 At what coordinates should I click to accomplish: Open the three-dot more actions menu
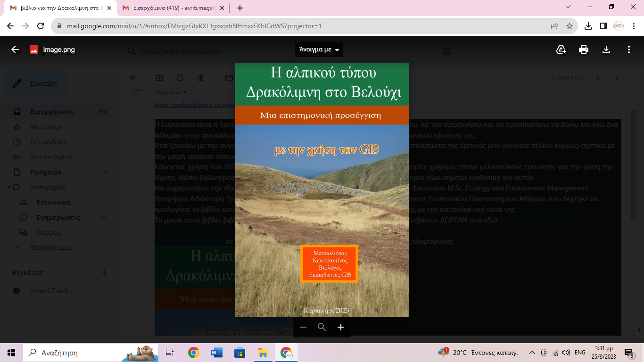point(629,49)
